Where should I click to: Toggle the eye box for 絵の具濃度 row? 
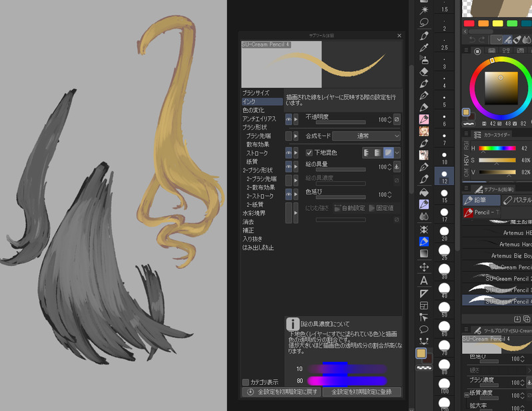coord(289,180)
